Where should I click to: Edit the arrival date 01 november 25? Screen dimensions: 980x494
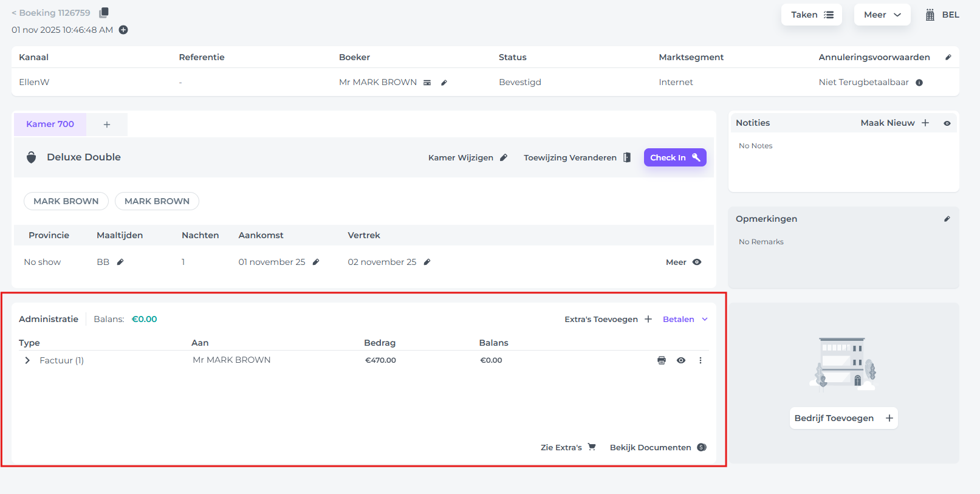316,262
